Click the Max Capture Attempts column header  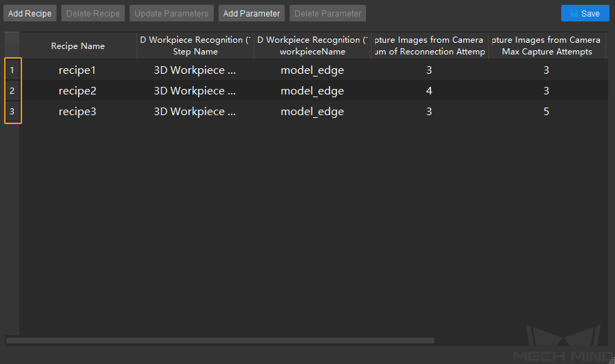(x=547, y=46)
